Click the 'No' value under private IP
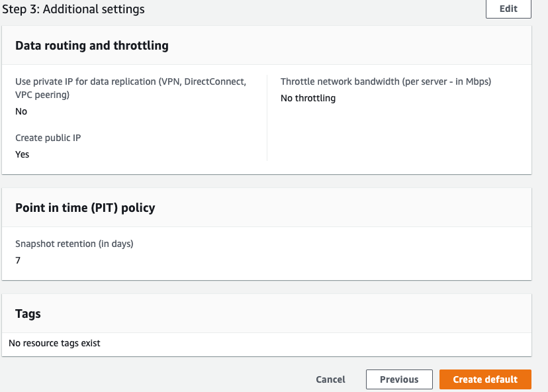This screenshot has width=548, height=392. (x=21, y=111)
